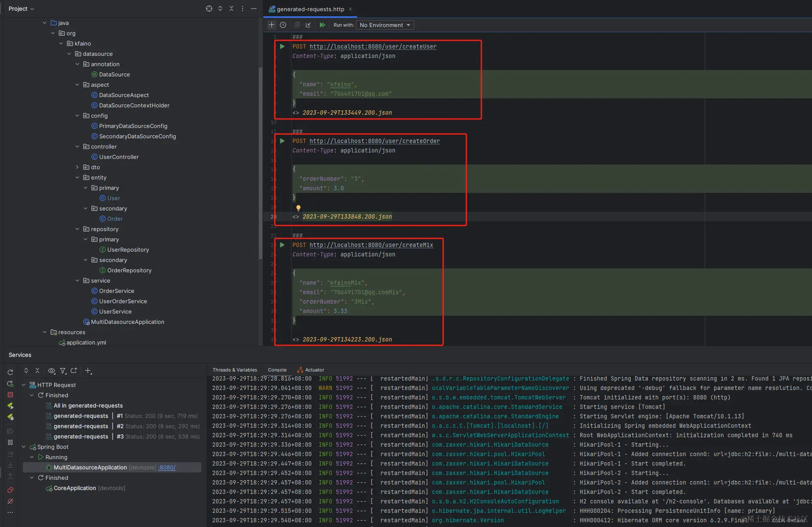Run all requests in file
812x527 pixels.
click(x=322, y=25)
